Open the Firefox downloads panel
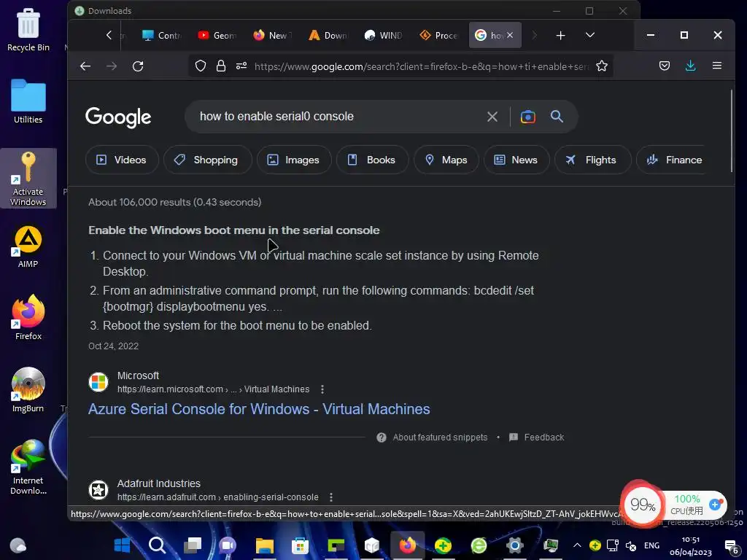 coord(690,66)
